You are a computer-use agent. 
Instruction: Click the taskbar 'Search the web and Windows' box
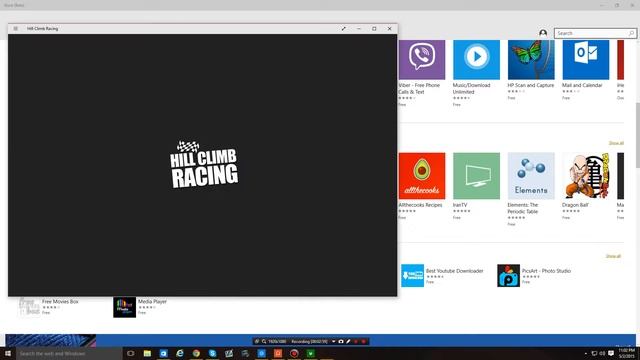(x=69, y=353)
